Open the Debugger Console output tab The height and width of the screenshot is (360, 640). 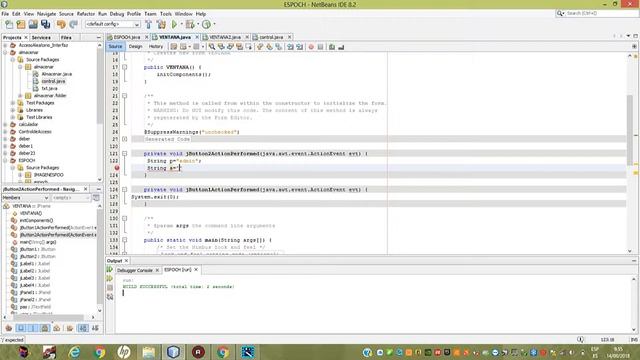pos(134,270)
